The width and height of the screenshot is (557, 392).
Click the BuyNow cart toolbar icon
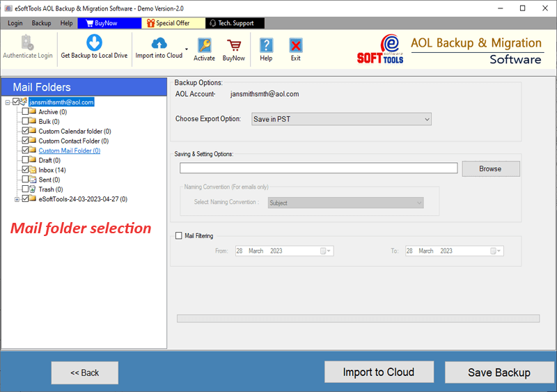click(x=234, y=45)
